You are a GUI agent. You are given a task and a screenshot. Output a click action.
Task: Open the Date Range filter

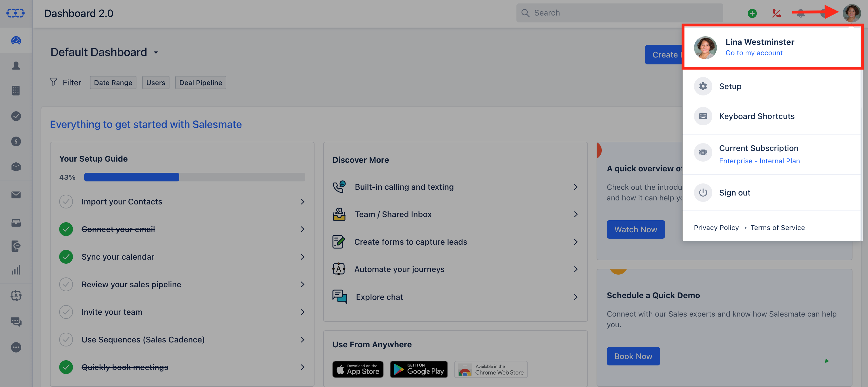point(113,83)
